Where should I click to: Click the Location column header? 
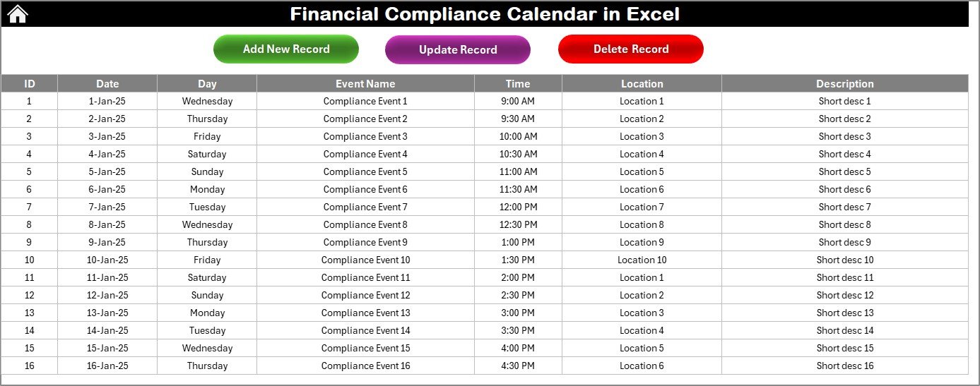tap(642, 83)
